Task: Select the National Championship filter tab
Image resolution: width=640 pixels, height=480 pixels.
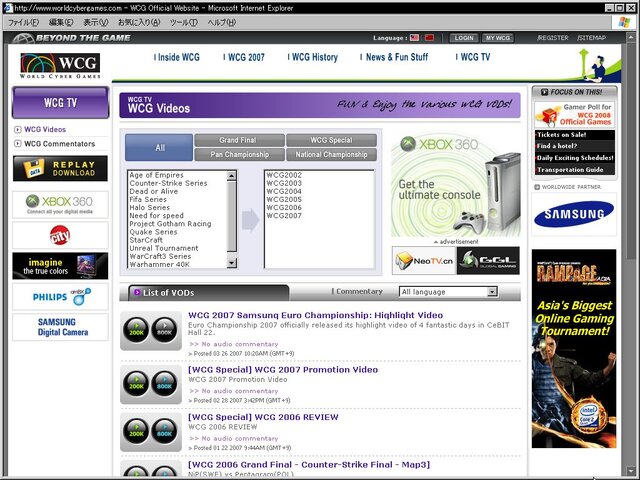Action: pos(331,155)
